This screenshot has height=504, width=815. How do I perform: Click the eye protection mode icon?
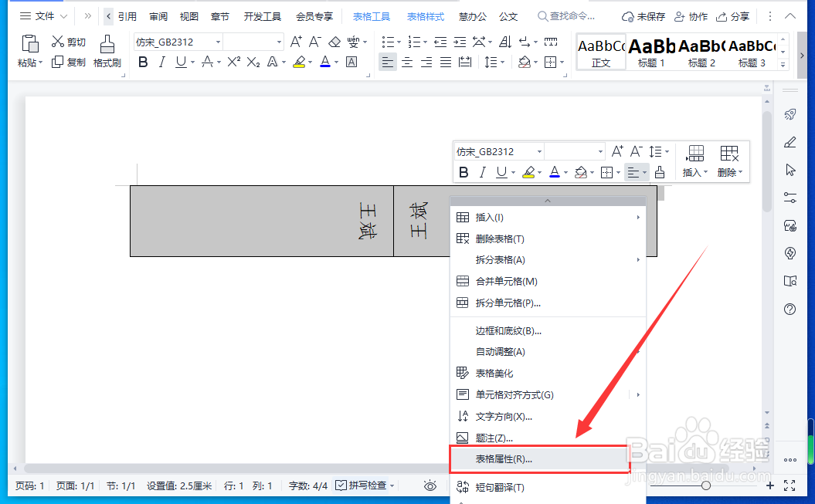point(430,485)
